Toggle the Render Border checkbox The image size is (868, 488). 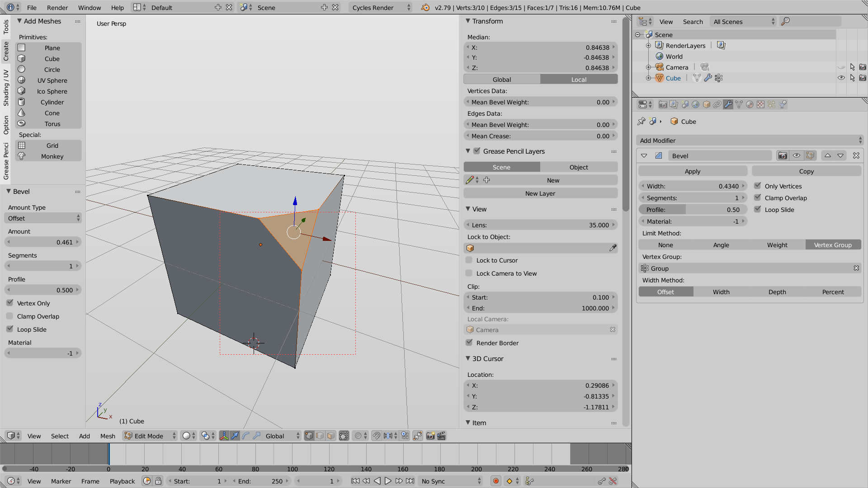[x=469, y=343]
